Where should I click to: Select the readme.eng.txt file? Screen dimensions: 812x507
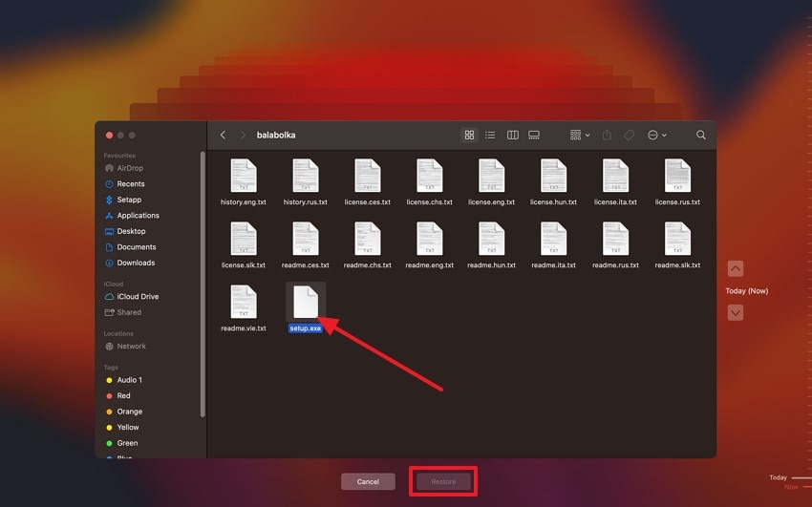(x=429, y=245)
